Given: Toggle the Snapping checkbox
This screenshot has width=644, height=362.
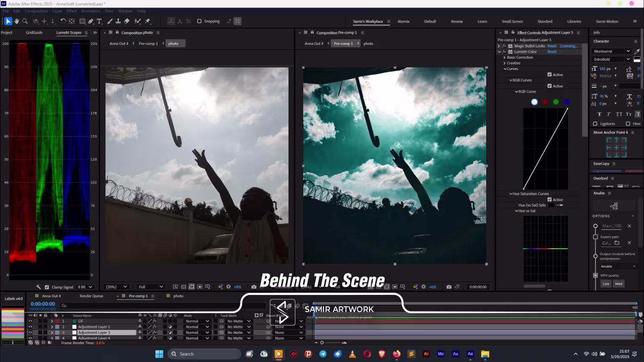Looking at the screenshot, I should click(199, 21).
